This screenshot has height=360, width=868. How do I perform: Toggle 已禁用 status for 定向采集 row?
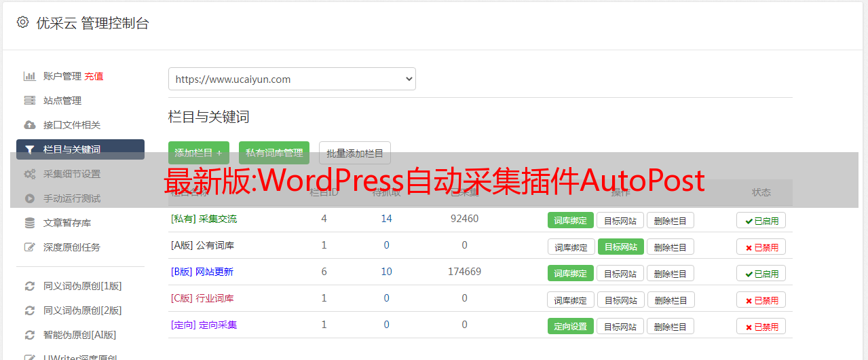click(x=761, y=326)
